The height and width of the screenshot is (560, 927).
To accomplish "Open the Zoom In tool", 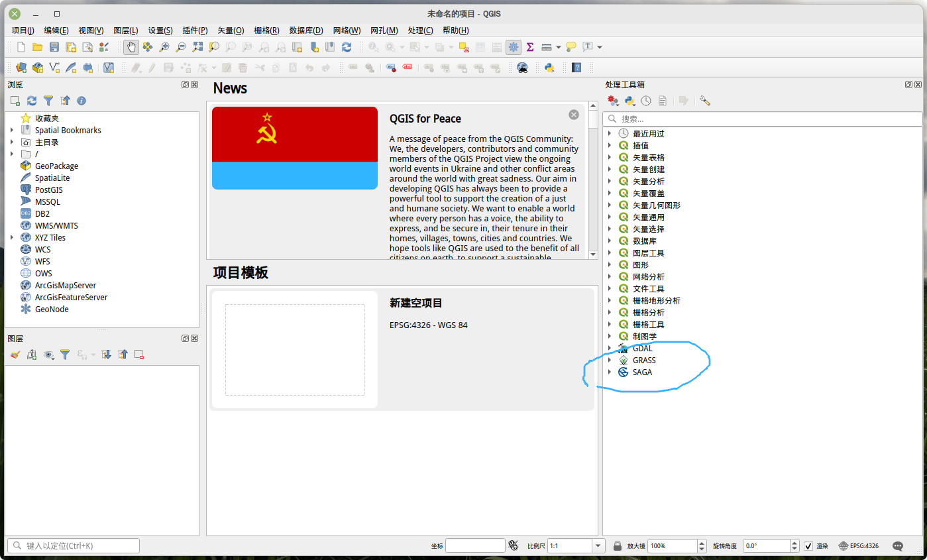I will point(164,47).
